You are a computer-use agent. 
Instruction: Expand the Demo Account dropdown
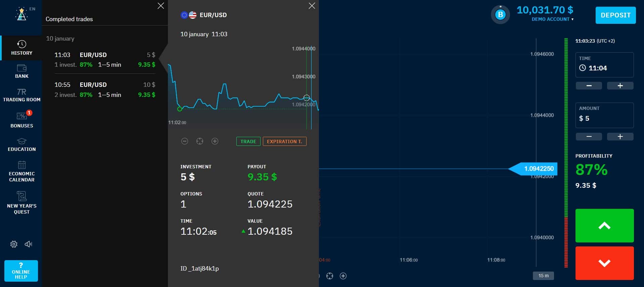click(552, 19)
